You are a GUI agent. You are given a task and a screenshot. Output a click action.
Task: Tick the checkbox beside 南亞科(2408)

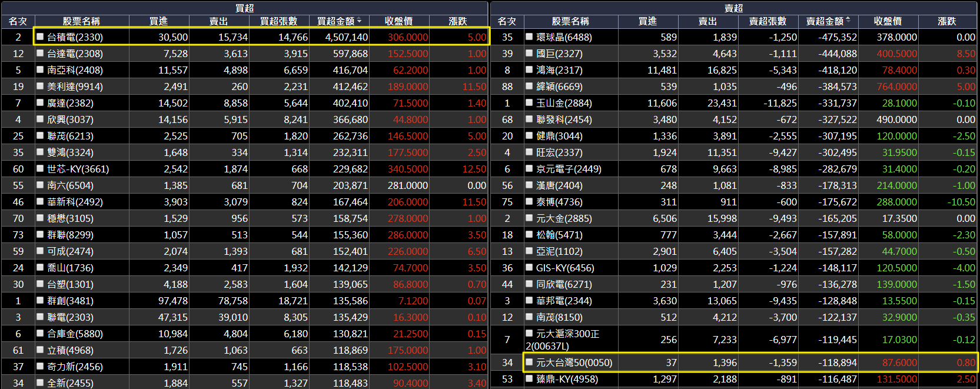point(40,69)
